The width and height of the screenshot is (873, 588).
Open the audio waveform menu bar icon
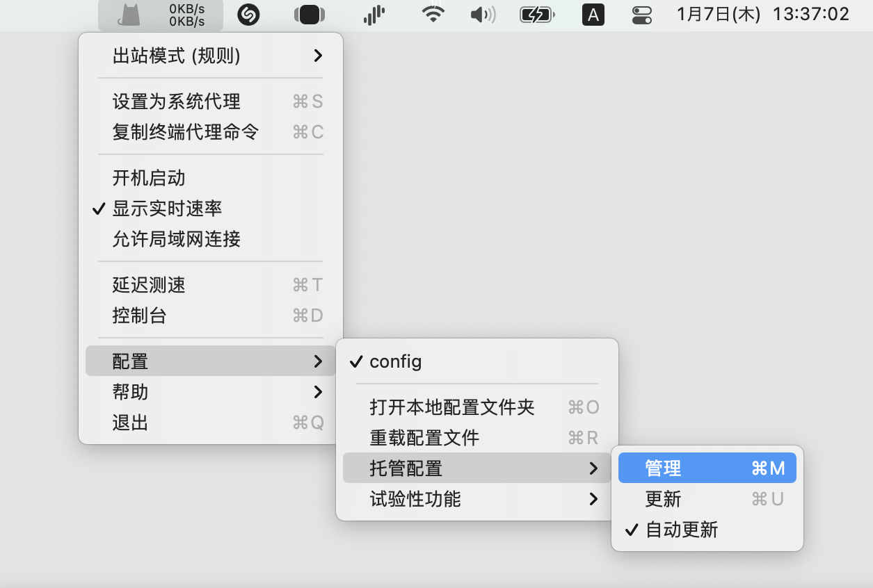pyautogui.click(x=374, y=15)
